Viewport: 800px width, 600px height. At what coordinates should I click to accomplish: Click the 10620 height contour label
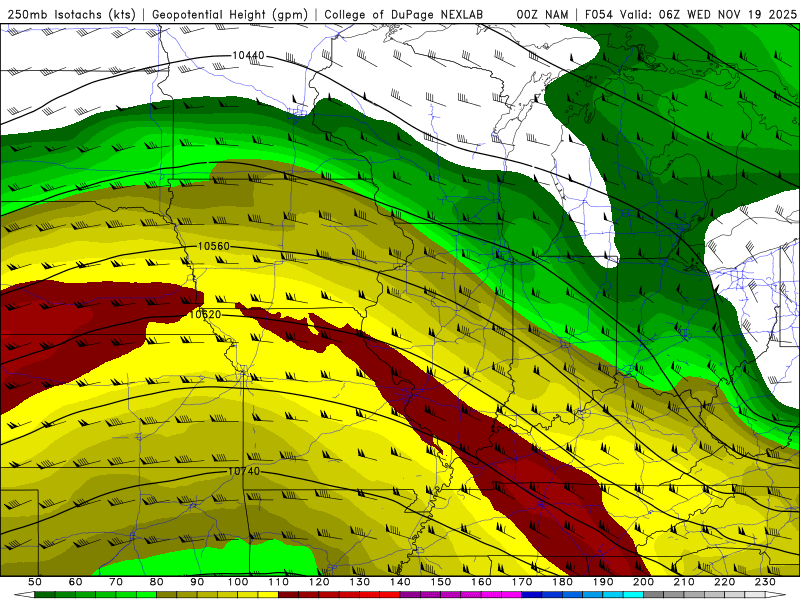[205, 314]
